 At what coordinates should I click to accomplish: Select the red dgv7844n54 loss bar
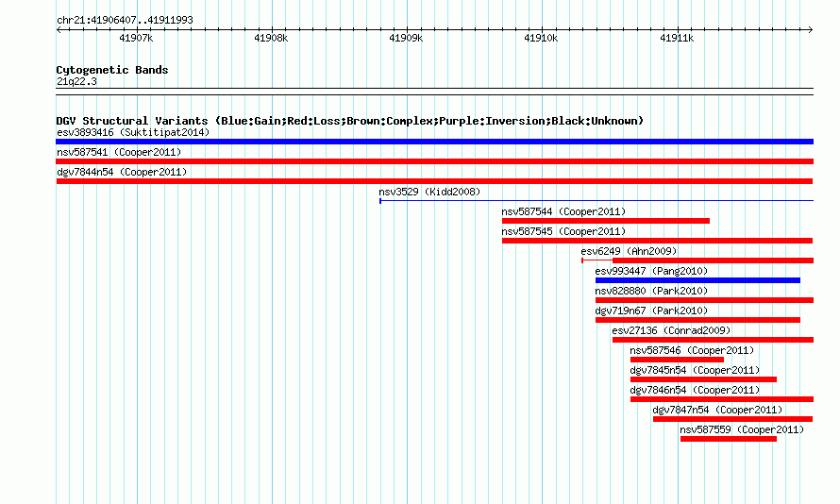(x=434, y=181)
